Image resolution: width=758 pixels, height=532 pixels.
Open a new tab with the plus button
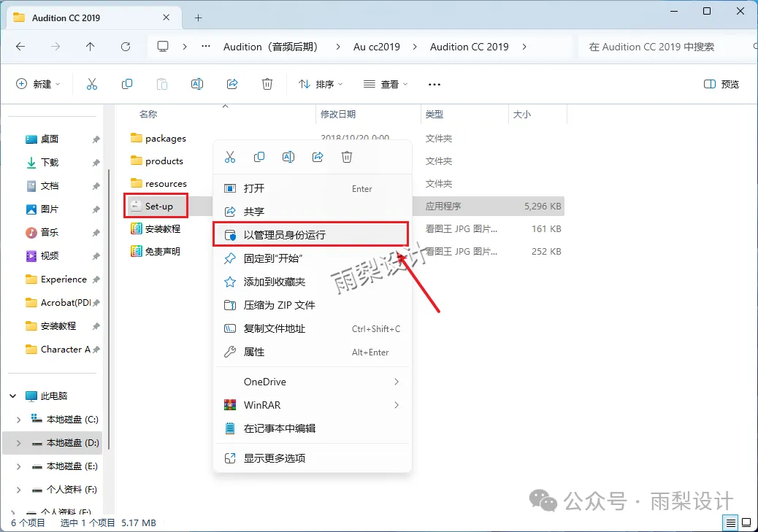pyautogui.click(x=198, y=18)
